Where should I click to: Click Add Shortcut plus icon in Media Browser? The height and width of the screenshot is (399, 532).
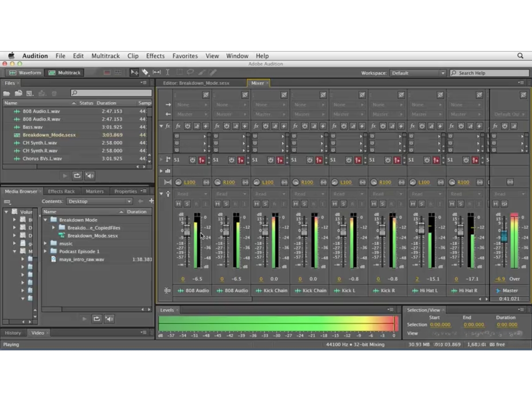(x=151, y=201)
